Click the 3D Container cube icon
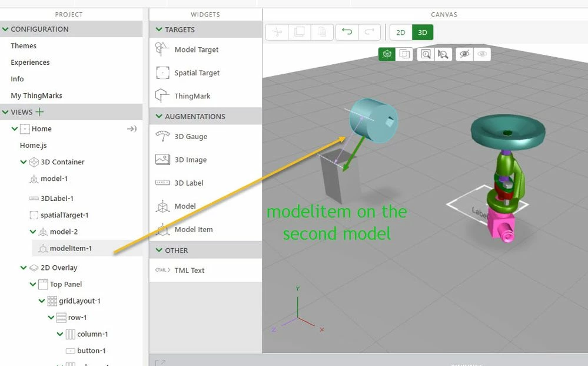 34,162
